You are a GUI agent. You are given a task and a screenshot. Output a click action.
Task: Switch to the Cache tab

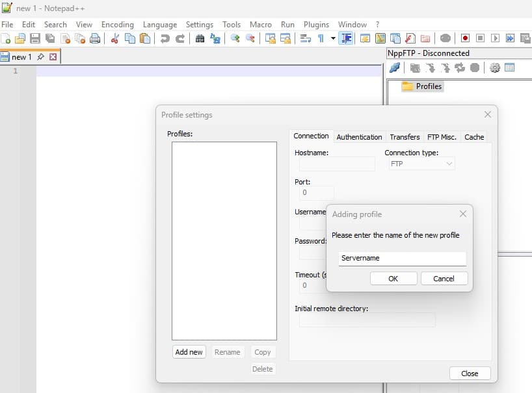(474, 137)
